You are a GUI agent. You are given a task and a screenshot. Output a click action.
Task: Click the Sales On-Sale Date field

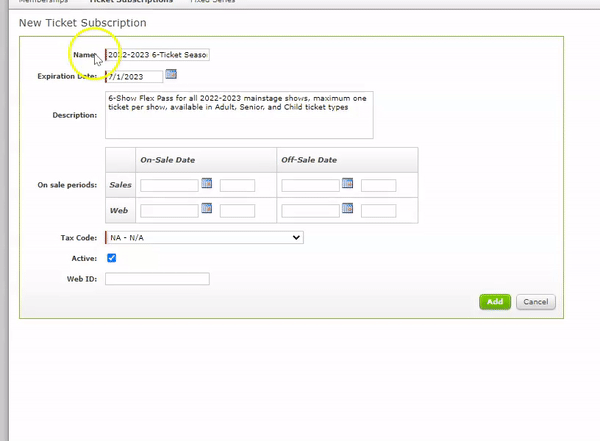pos(169,185)
